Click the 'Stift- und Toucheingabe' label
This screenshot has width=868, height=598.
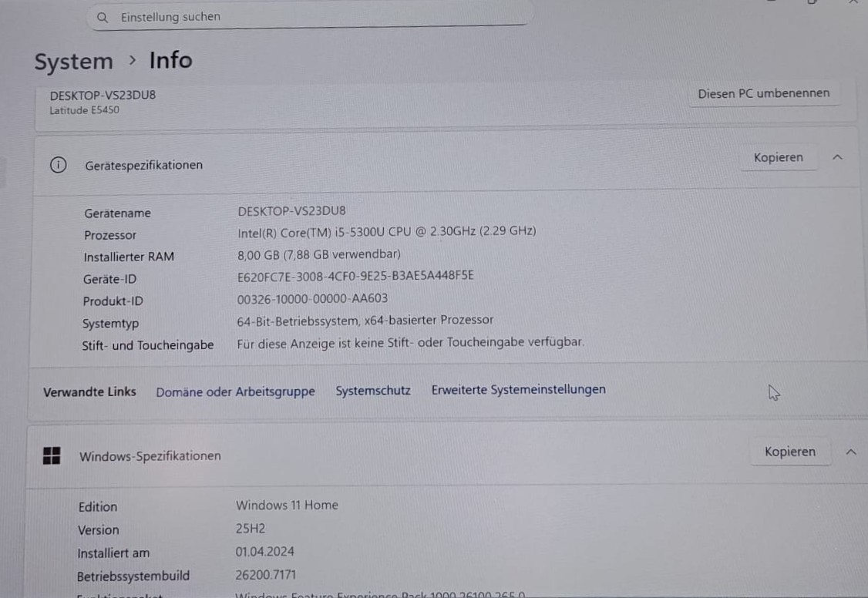pyautogui.click(x=147, y=346)
